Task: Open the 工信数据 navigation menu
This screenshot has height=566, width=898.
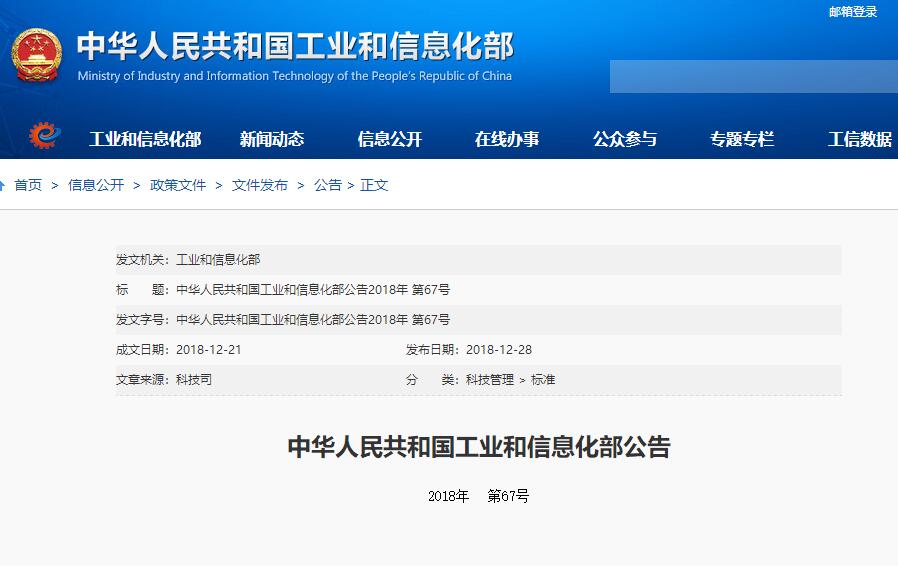Action: [860, 139]
